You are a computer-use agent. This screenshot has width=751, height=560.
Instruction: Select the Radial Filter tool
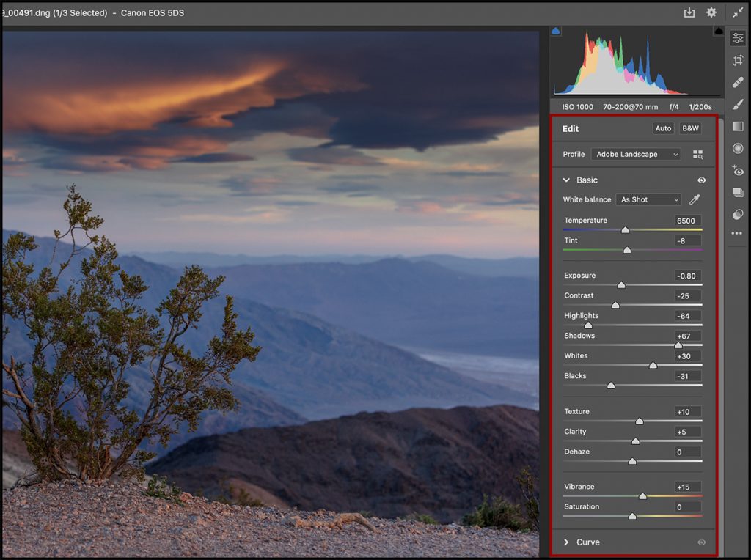pos(738,148)
